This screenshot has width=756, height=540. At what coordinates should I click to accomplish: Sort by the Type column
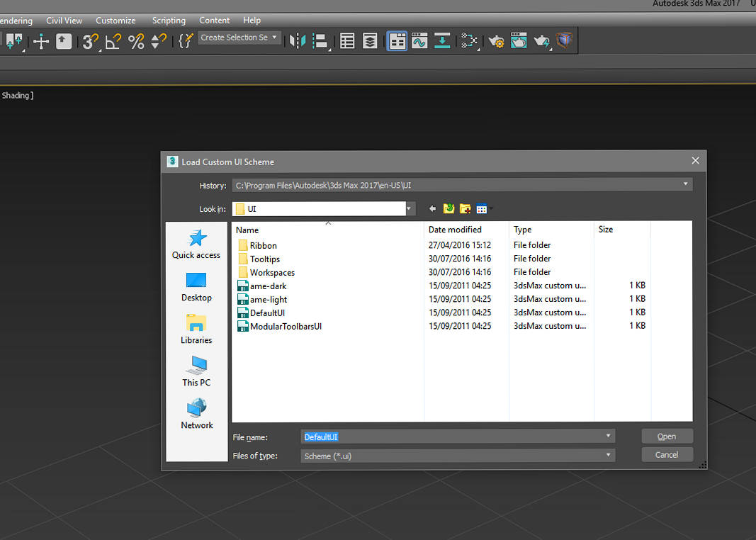(x=551, y=230)
